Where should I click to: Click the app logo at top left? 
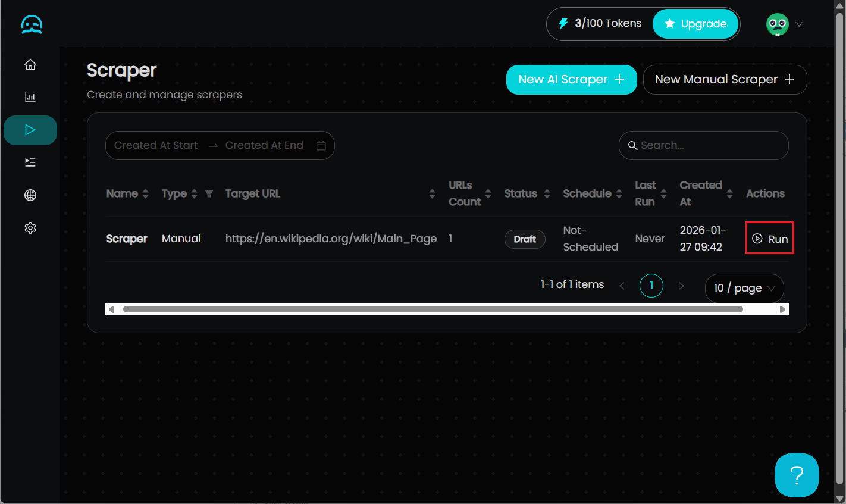(32, 24)
